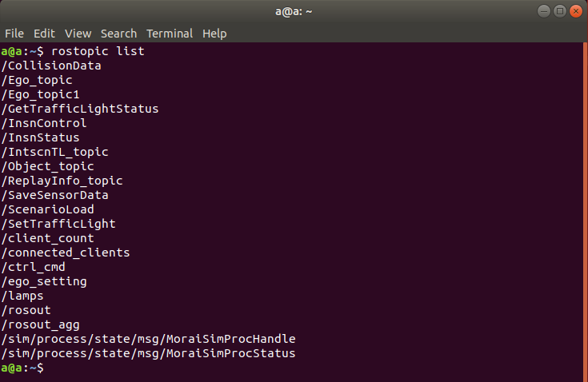Open the Edit menu
The height and width of the screenshot is (382, 588).
(44, 34)
